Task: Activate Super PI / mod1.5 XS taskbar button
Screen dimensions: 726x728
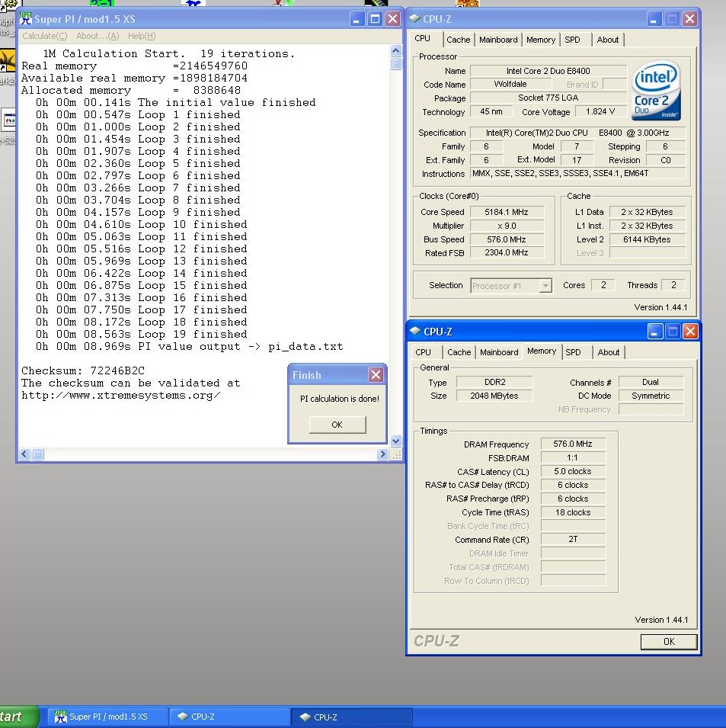Action: (x=107, y=717)
